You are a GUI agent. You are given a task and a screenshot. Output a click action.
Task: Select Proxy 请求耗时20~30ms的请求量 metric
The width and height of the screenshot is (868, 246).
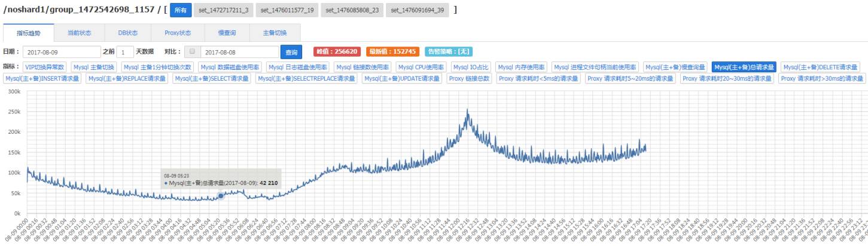[x=727, y=78]
